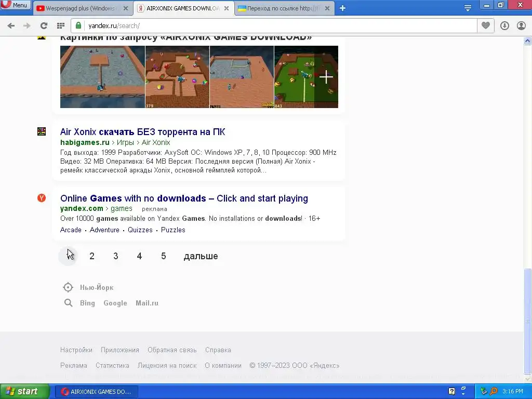Open Реклама footer link
The image size is (532, 399).
tap(74, 365)
